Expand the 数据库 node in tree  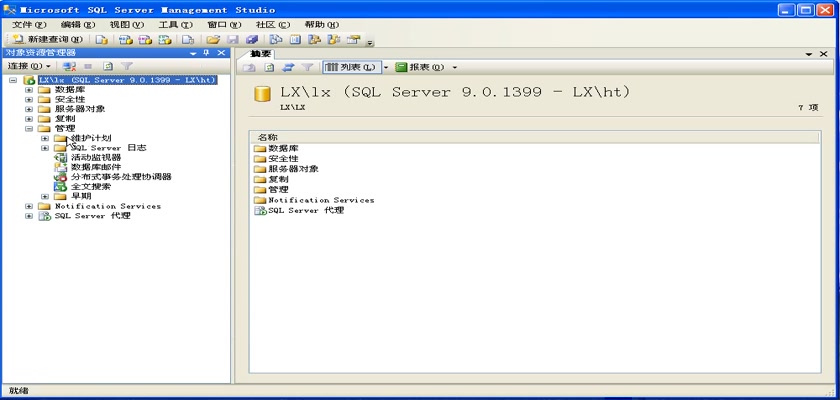(x=29, y=90)
